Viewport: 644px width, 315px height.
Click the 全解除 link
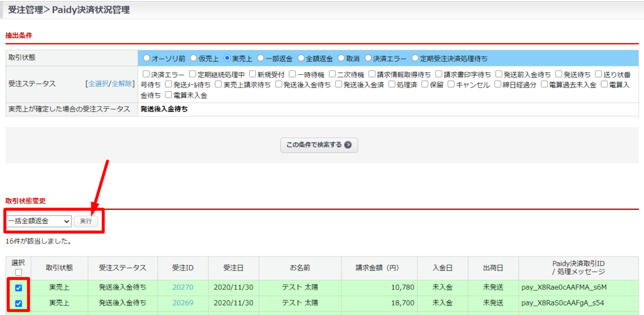(122, 84)
